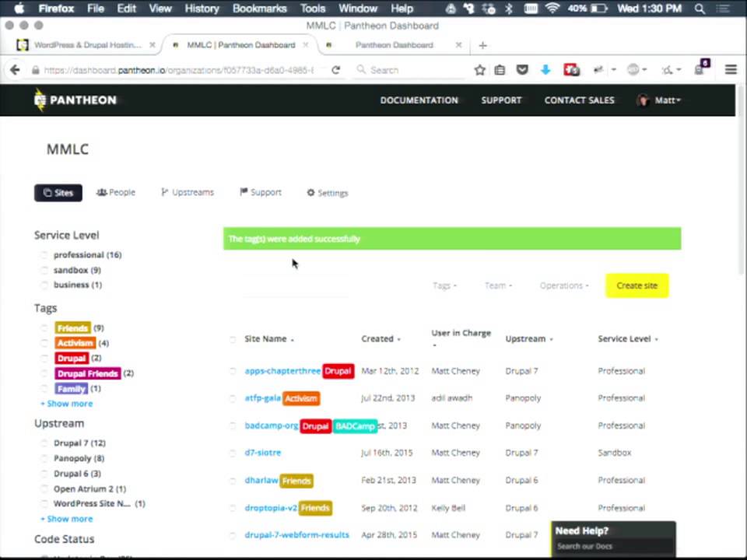Open the Operations dropdown

[564, 285]
